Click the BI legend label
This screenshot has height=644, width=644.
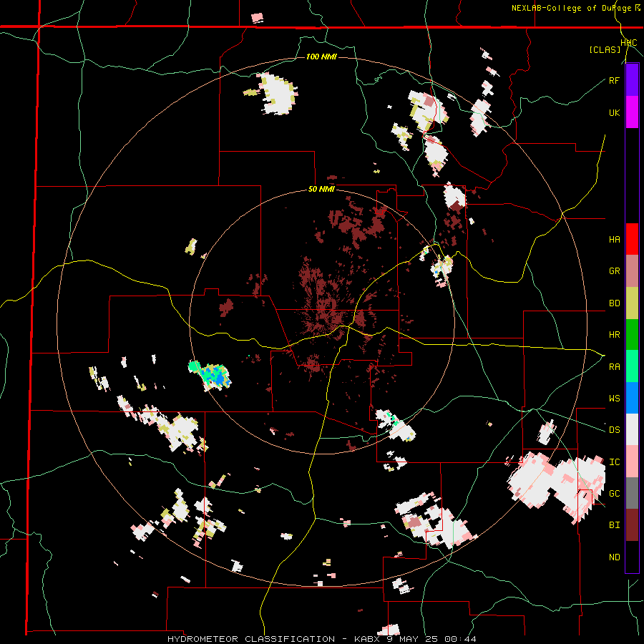pos(614,525)
